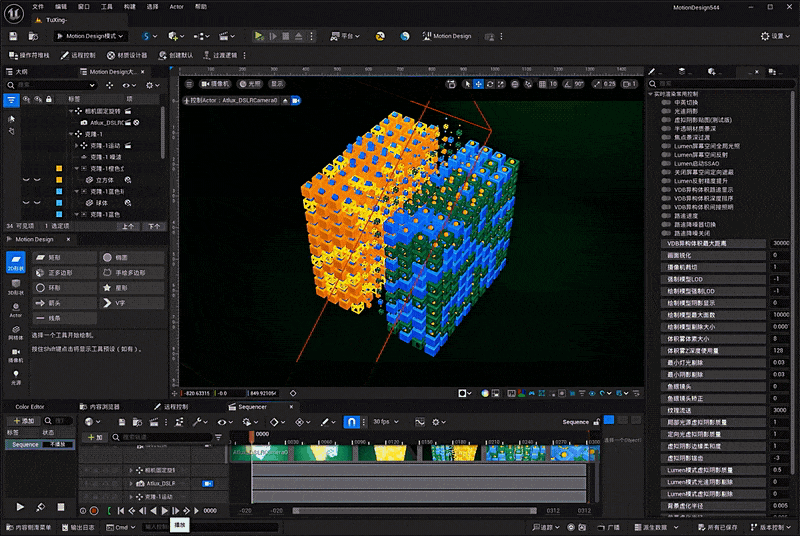The width and height of the screenshot is (800, 536).
Task: Click the 下个 next button in outliner
Action: pyautogui.click(x=154, y=226)
